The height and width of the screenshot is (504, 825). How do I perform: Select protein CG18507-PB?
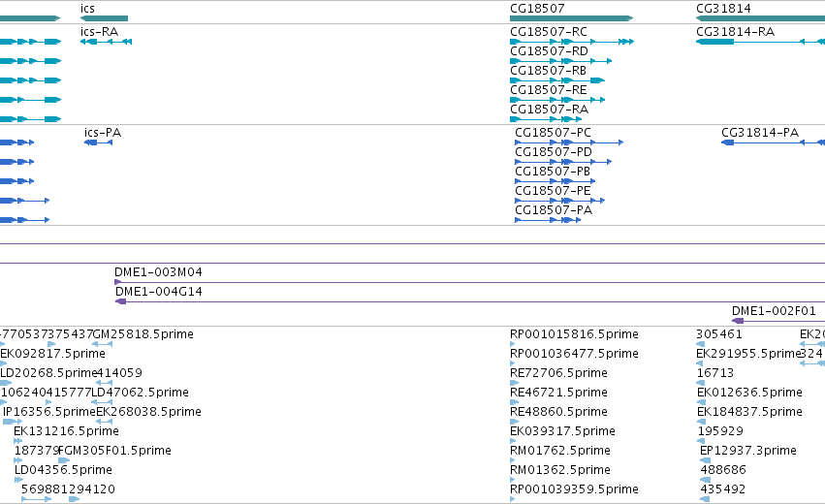coord(553,172)
